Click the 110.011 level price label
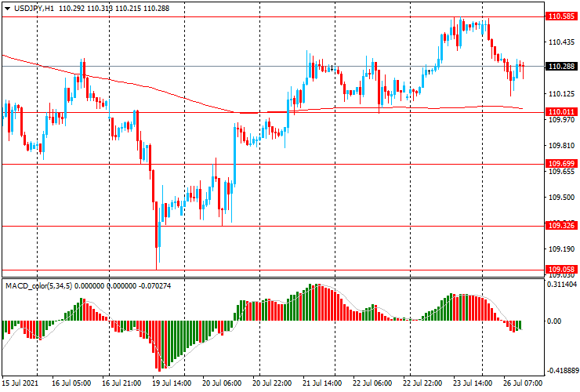The height and width of the screenshot is (392, 580). tap(561, 112)
